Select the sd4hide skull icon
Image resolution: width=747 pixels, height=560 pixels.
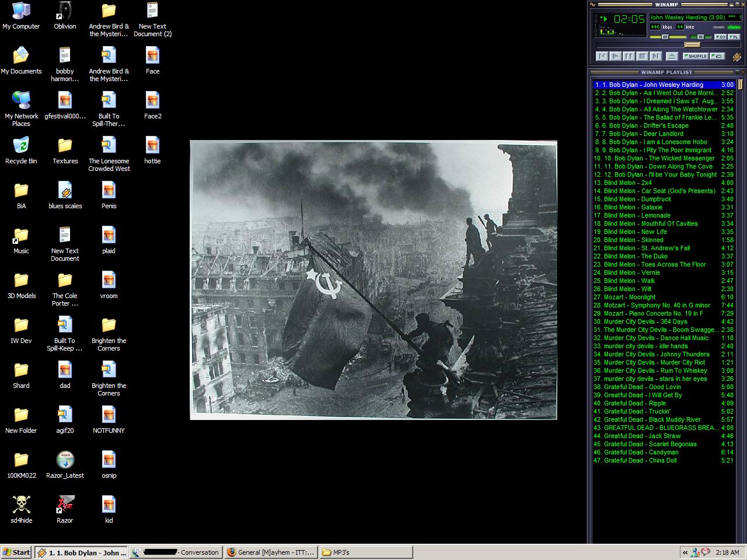[x=21, y=510]
